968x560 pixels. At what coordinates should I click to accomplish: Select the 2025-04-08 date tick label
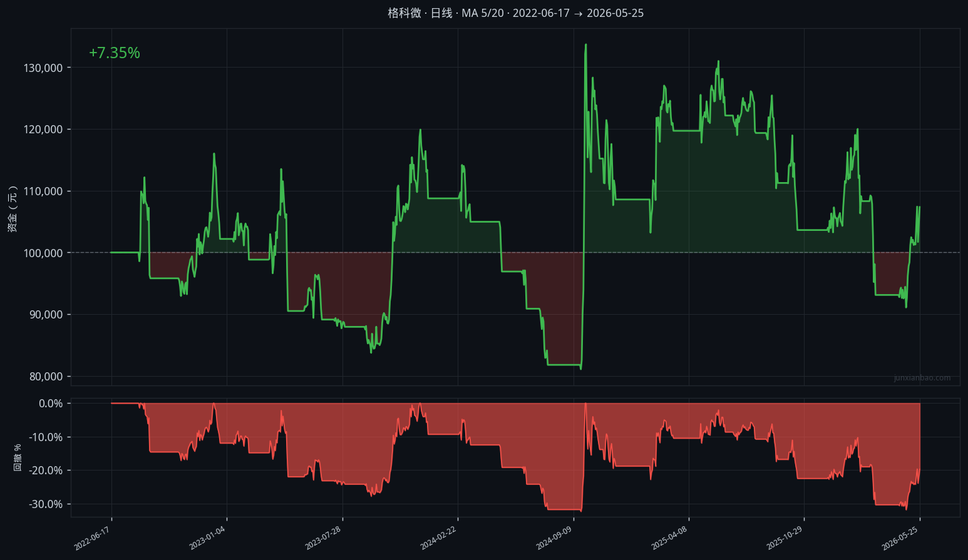coord(669,539)
